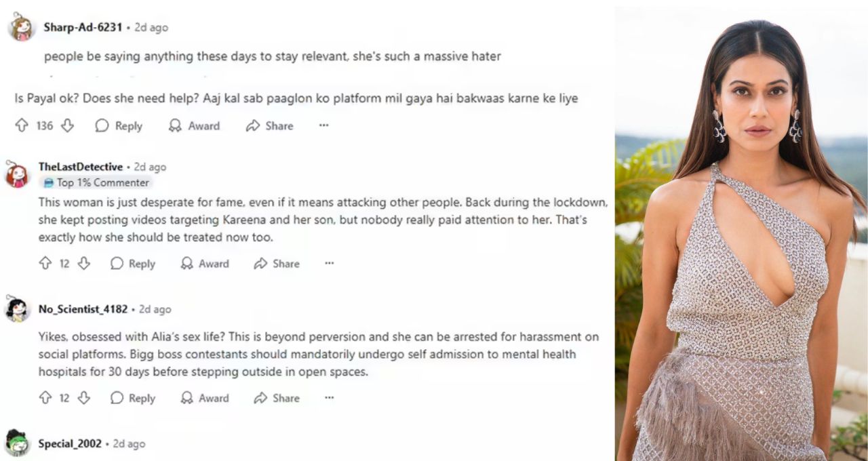Upvote TheLastDetective's comment
The image size is (868, 461).
tap(45, 264)
